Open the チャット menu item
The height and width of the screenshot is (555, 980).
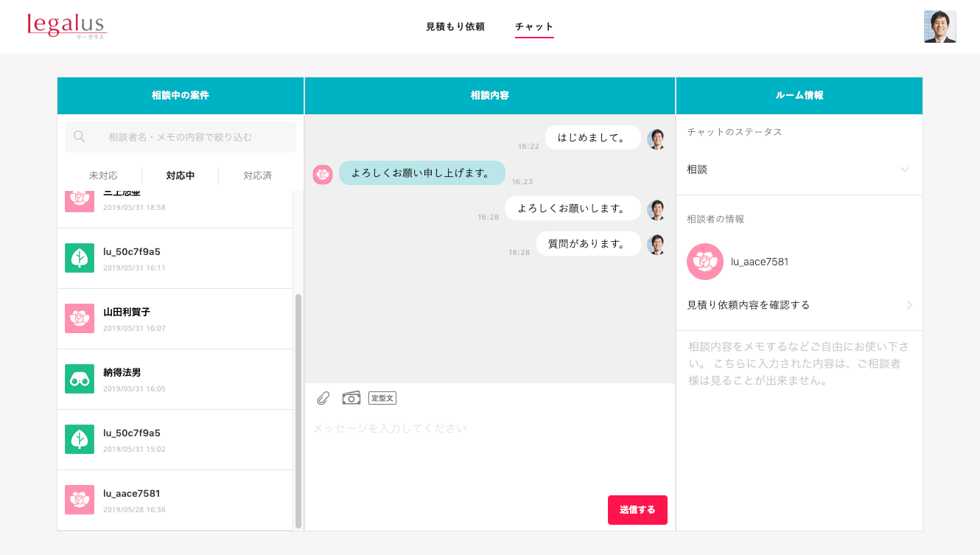point(534,27)
